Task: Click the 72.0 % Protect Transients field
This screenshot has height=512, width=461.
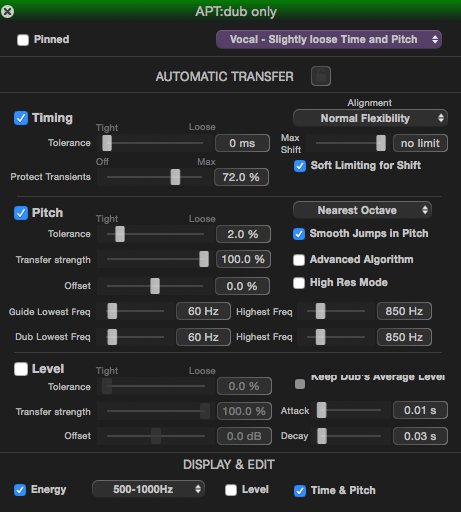Action: [241, 177]
